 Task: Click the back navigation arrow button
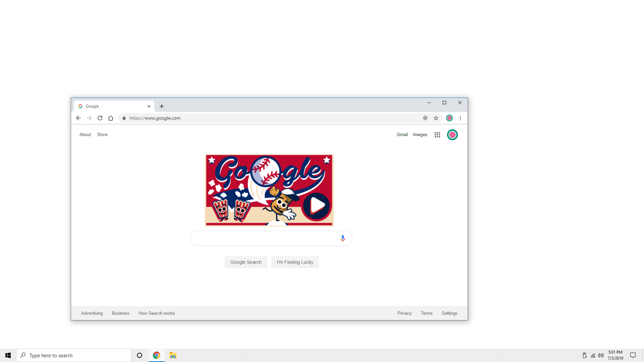[x=78, y=118]
